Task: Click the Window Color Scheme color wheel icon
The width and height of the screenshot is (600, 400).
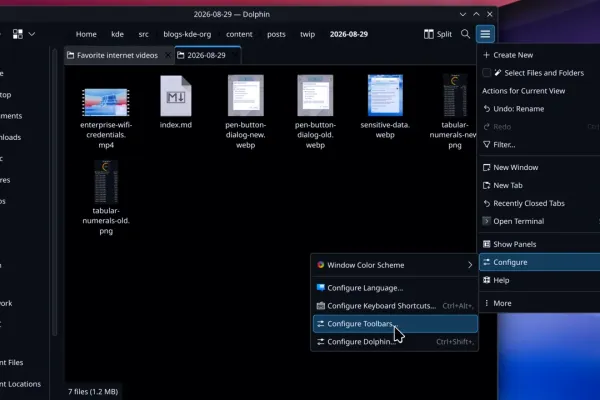Action: click(x=321, y=265)
